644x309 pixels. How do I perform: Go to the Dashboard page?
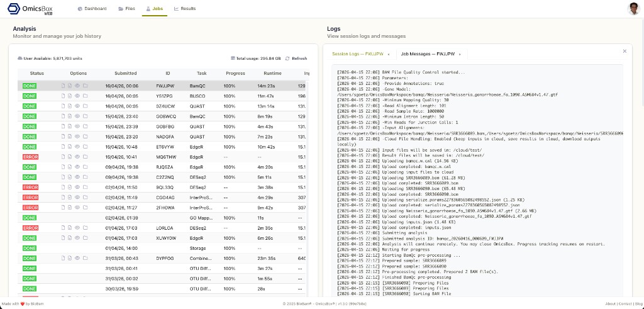point(92,9)
